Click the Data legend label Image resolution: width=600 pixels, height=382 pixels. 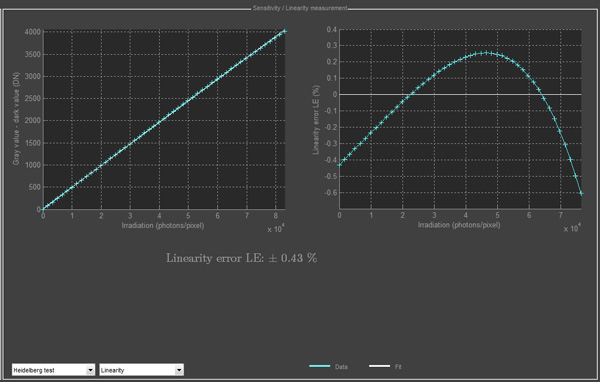[341, 367]
